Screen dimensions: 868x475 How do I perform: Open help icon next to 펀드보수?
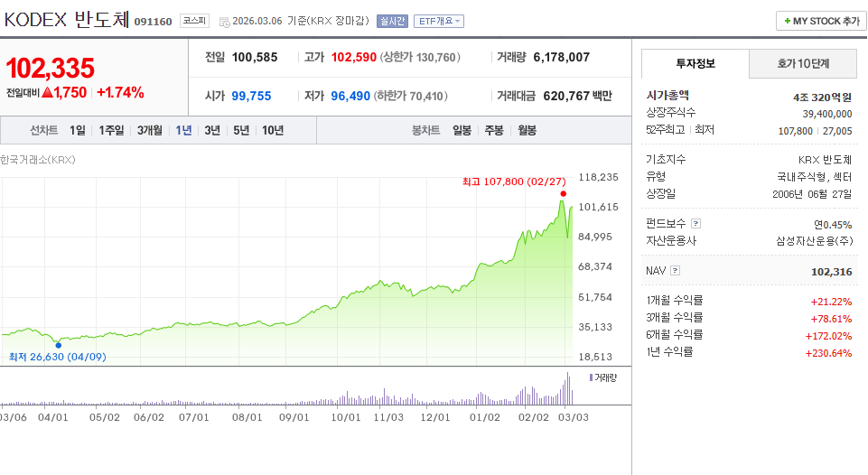696,224
